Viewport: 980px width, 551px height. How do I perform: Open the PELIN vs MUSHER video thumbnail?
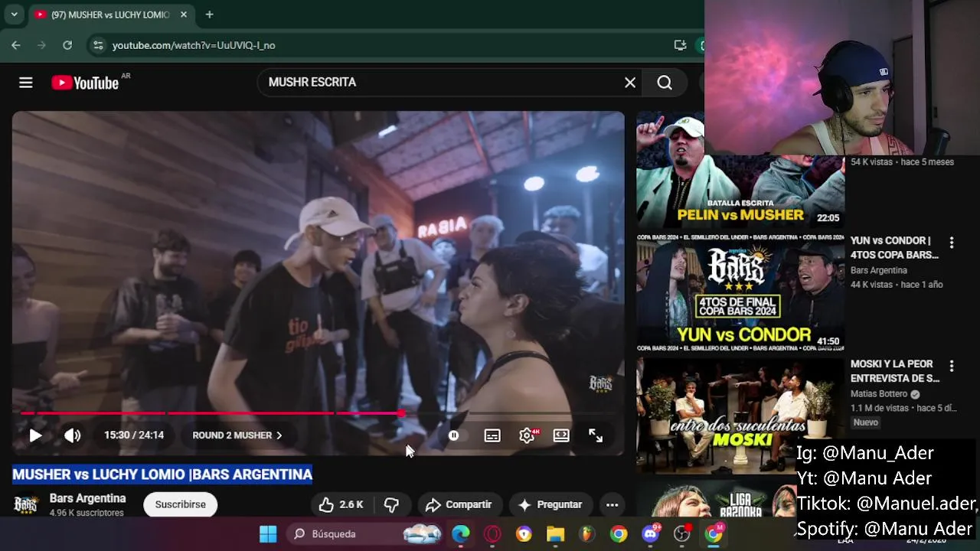click(740, 170)
